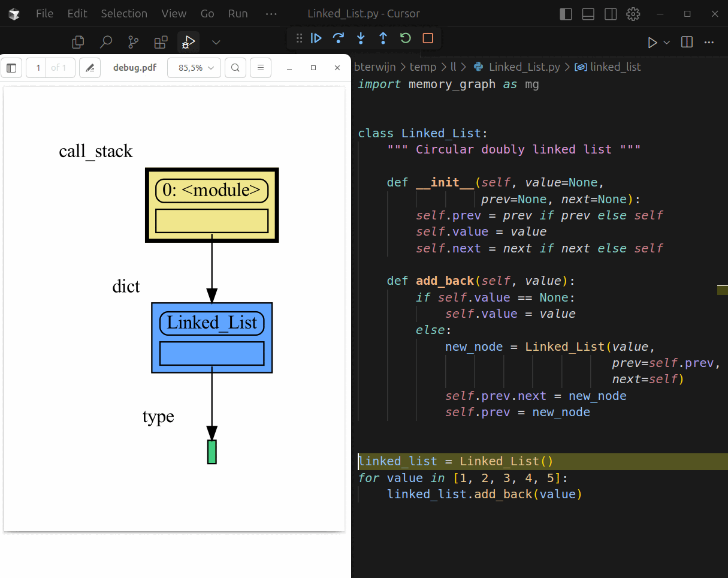Toggle the PDF viewer's sidebar panel

(11, 68)
